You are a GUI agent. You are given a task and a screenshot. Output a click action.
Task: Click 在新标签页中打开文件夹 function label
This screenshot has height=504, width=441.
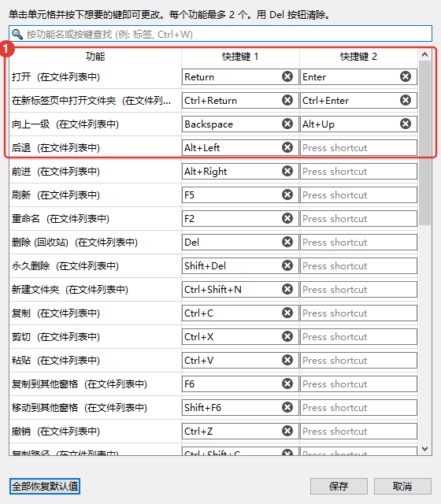coord(91,101)
